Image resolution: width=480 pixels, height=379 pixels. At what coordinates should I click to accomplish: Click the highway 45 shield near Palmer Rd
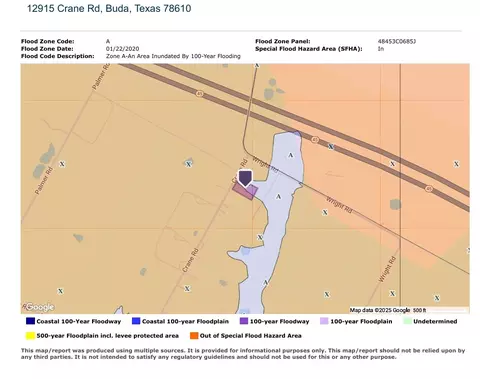coord(200,94)
